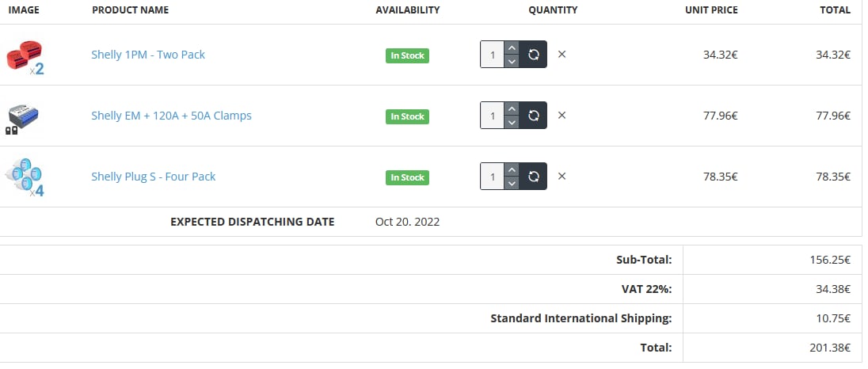Lower Shelly Plug S Four Pack quantity
Image resolution: width=868 pixels, height=369 pixels.
[512, 184]
